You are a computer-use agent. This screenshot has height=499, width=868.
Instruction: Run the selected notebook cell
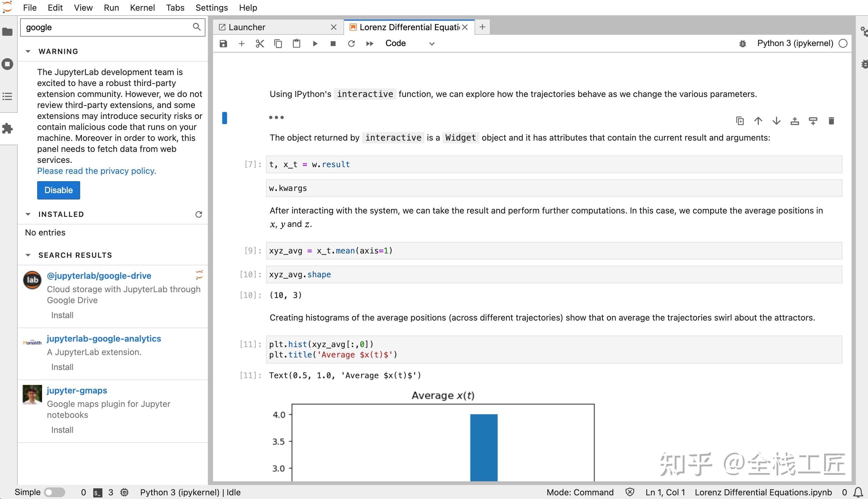tap(315, 44)
